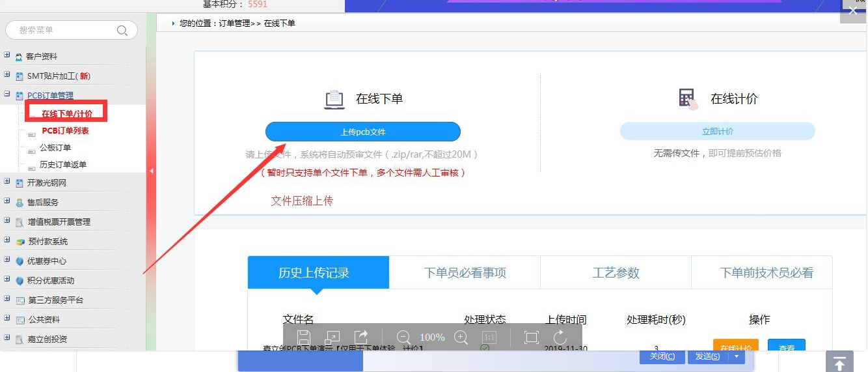
Task: Select PCB订单列表 in the sidebar
Action: 65,131
